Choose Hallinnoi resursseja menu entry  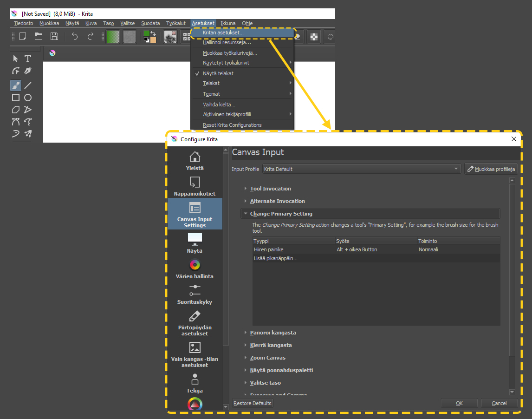242,42
